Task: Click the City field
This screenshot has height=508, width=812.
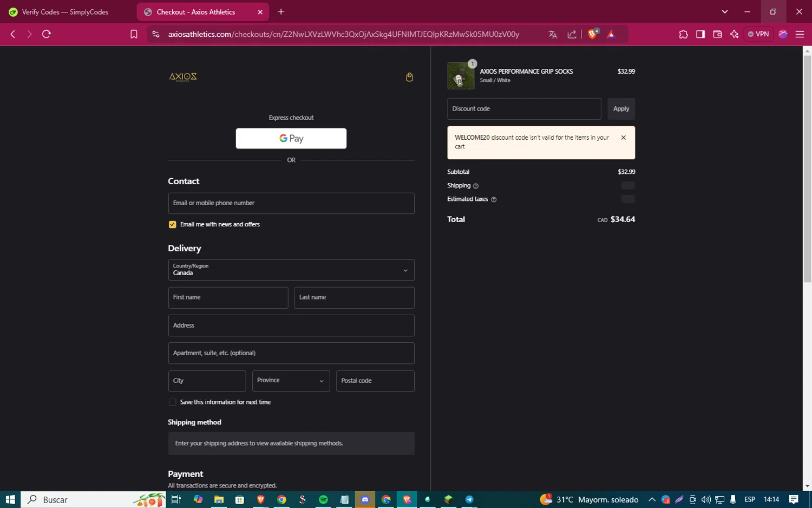Action: (x=207, y=381)
